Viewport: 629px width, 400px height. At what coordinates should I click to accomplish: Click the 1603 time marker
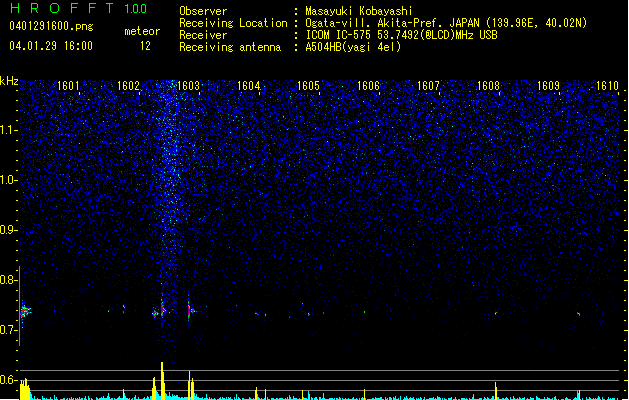pyautogui.click(x=188, y=86)
